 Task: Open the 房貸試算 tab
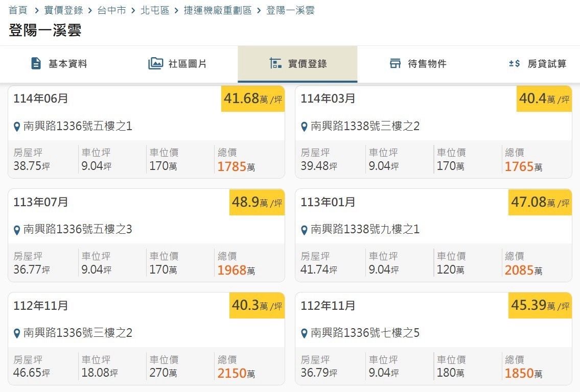pos(538,64)
